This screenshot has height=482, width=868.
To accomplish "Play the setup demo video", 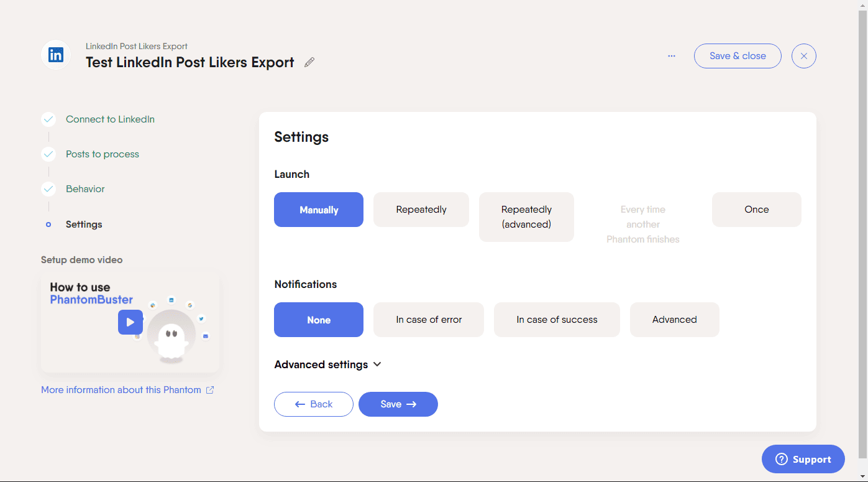I will [x=130, y=322].
